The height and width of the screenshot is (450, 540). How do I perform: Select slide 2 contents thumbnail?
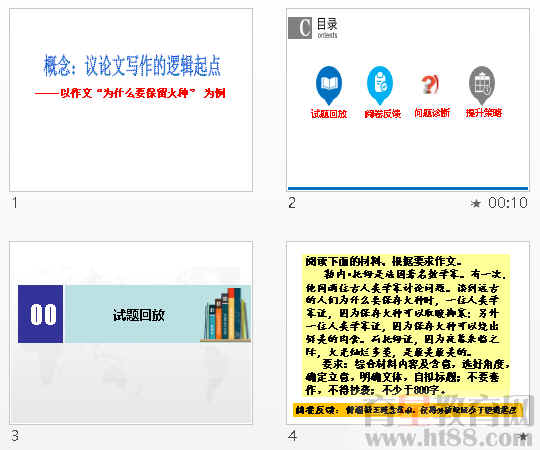[408, 100]
